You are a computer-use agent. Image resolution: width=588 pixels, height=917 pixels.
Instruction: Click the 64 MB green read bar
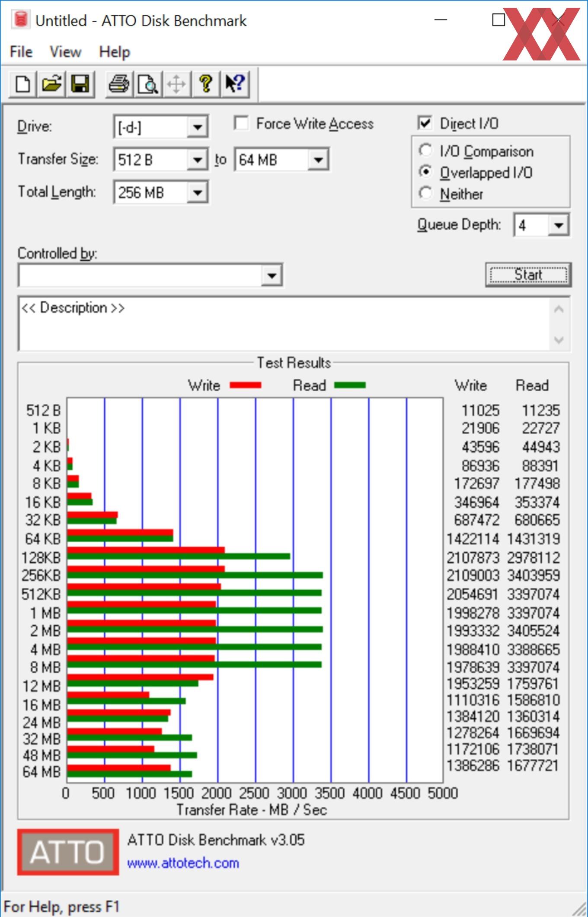(x=130, y=774)
